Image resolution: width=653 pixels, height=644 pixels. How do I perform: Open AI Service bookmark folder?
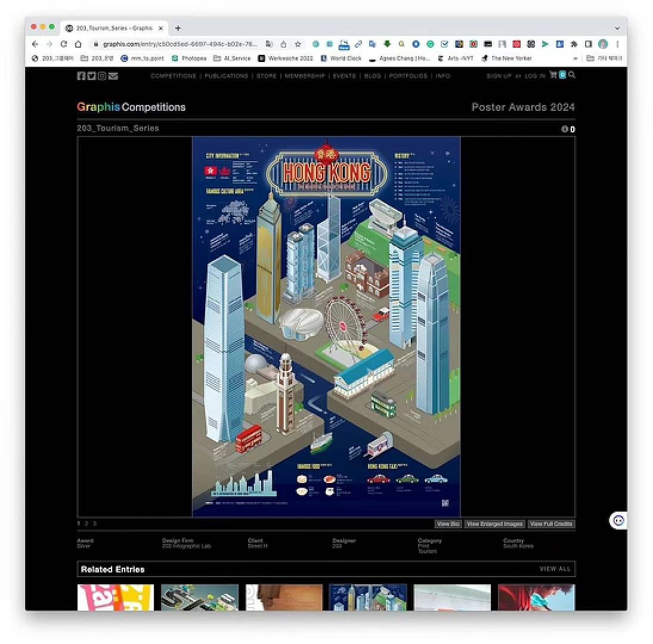tap(232, 58)
